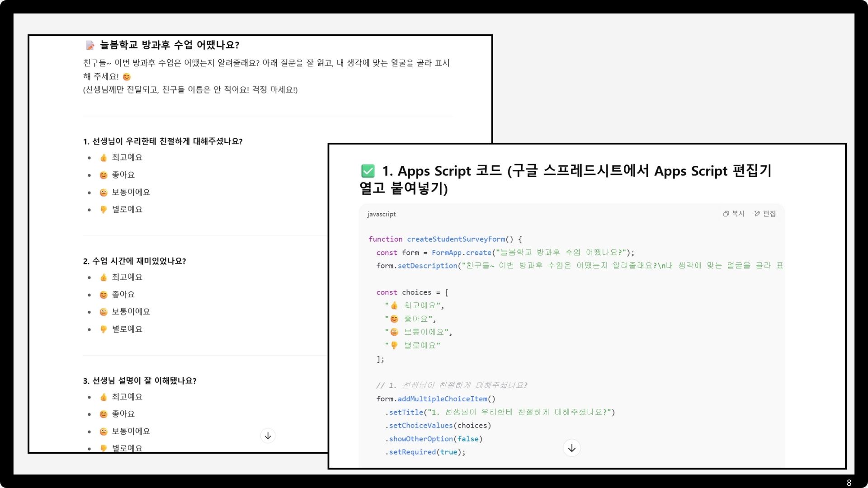Select question 2 heading 수업 시간에 재미있었나요

click(134, 261)
